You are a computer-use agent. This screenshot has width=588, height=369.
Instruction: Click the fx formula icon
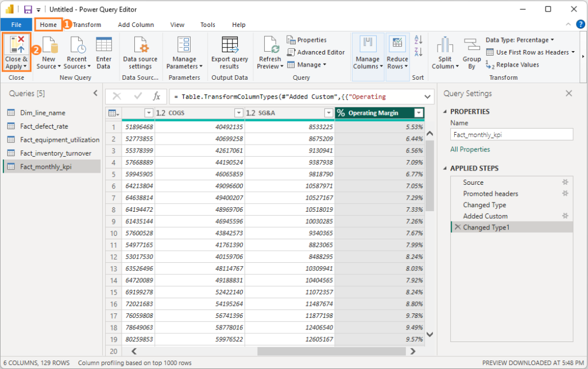pyautogui.click(x=157, y=96)
